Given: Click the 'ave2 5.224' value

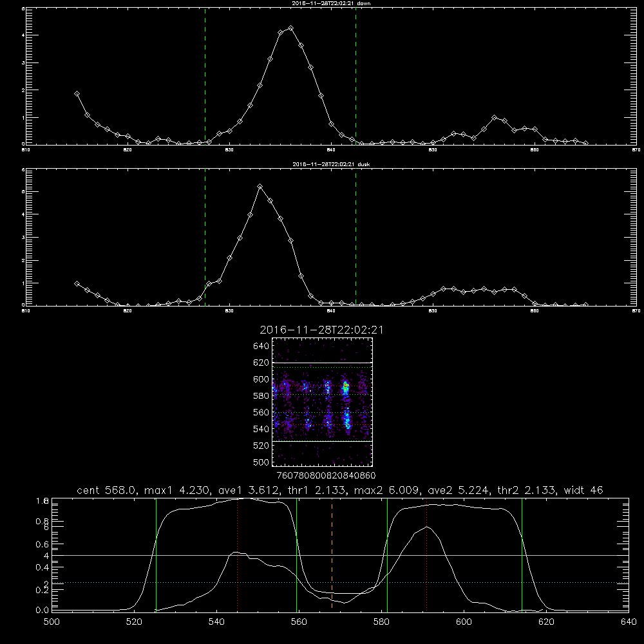Looking at the screenshot, I should coord(459,490).
